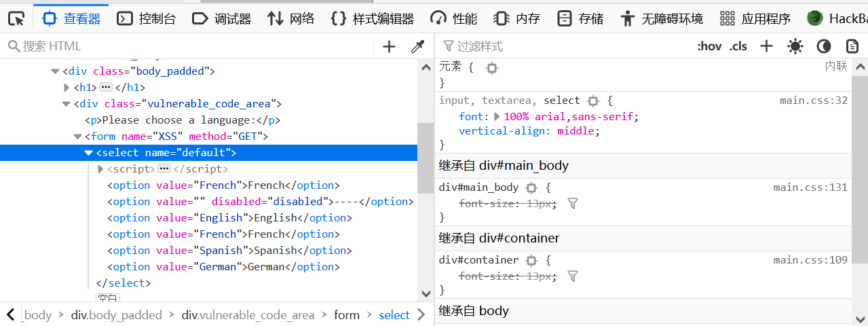Edit the vertical-align middle value
The height and width of the screenshot is (326, 868).
[576, 131]
